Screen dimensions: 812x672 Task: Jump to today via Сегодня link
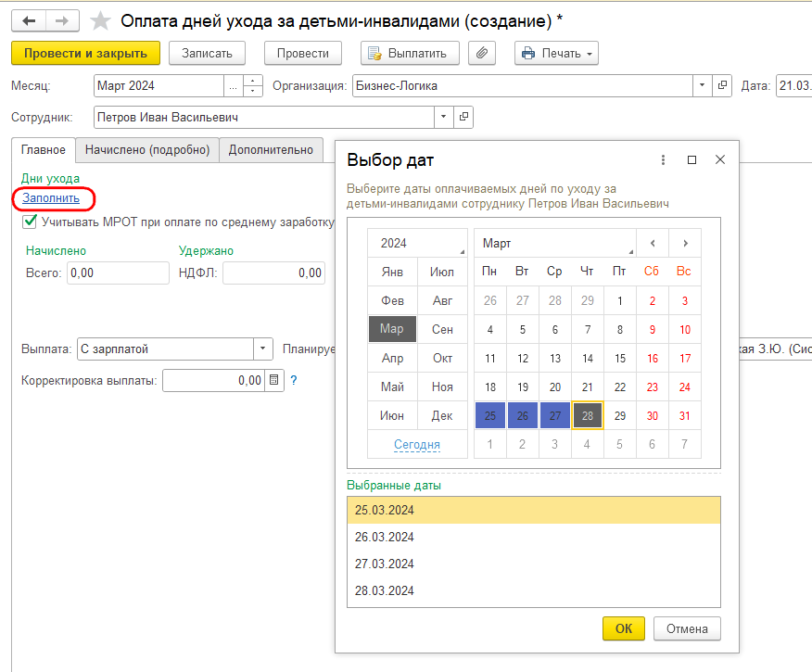[x=417, y=444]
